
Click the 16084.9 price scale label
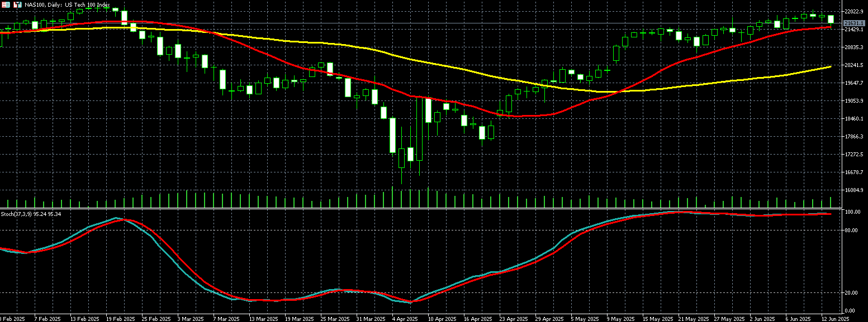pyautogui.click(x=855, y=190)
